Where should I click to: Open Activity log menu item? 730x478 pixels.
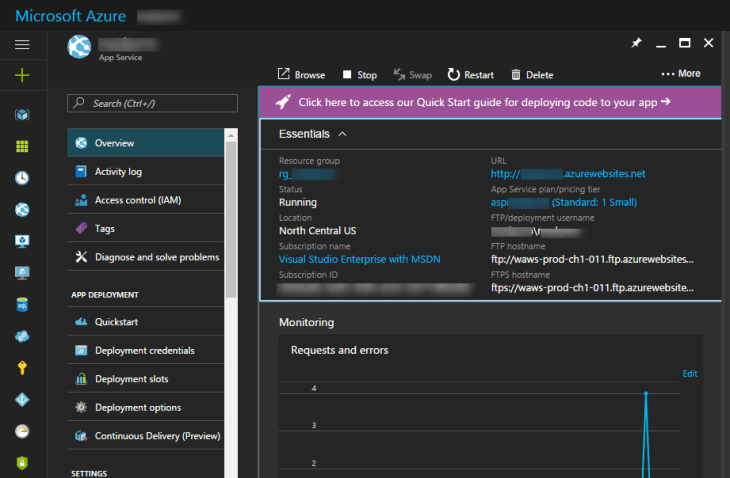[x=118, y=172]
